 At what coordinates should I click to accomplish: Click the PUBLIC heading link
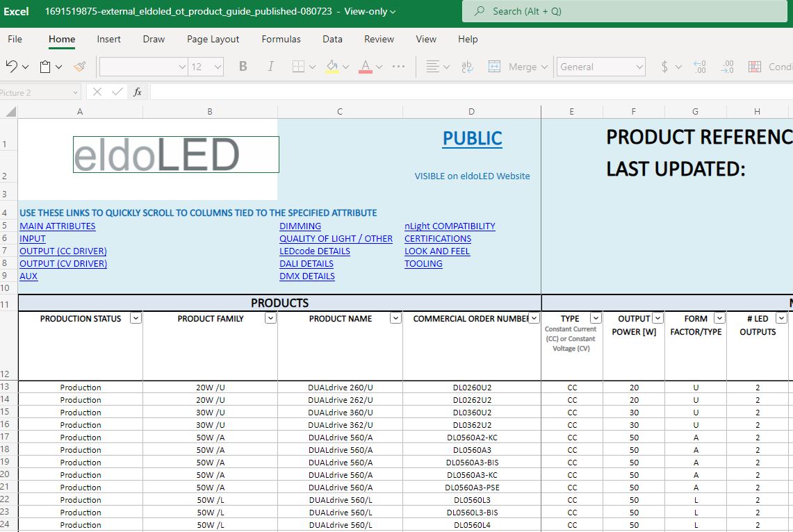point(473,138)
